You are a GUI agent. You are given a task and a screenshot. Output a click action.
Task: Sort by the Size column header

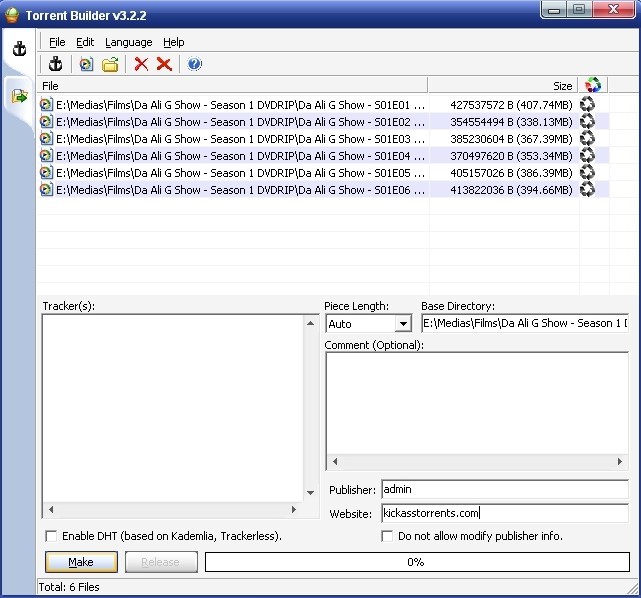[x=503, y=86]
